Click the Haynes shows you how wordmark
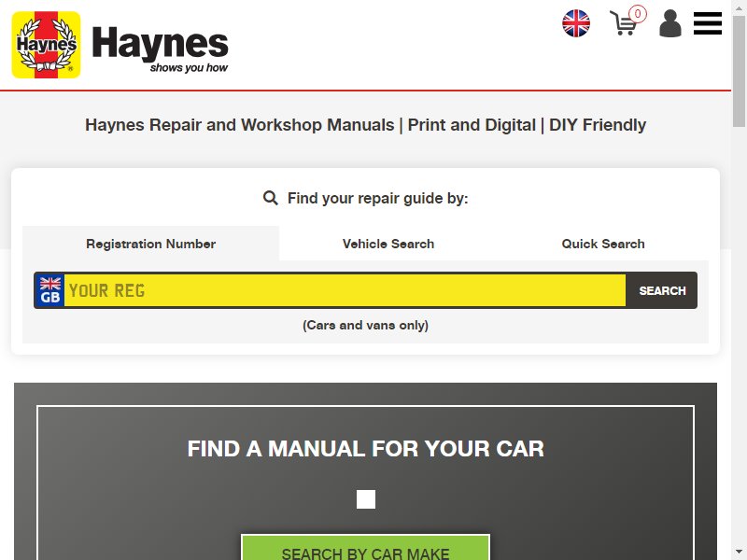The image size is (747, 560). pos(160,49)
